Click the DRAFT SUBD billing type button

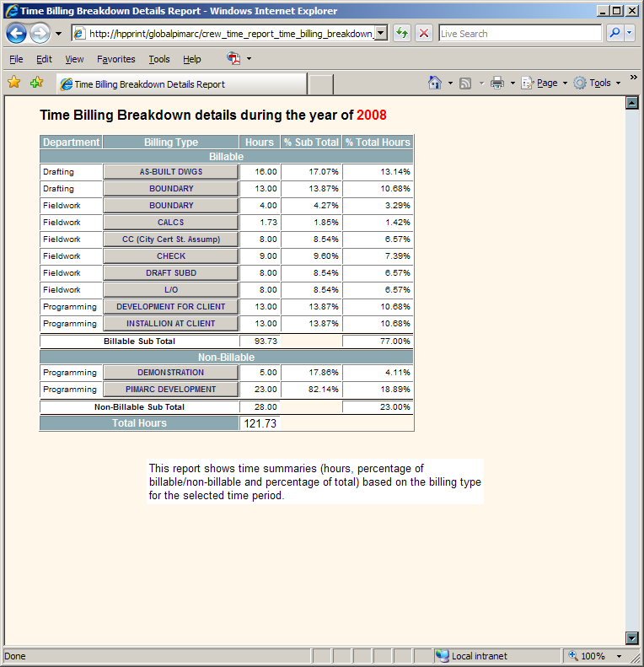click(170, 273)
